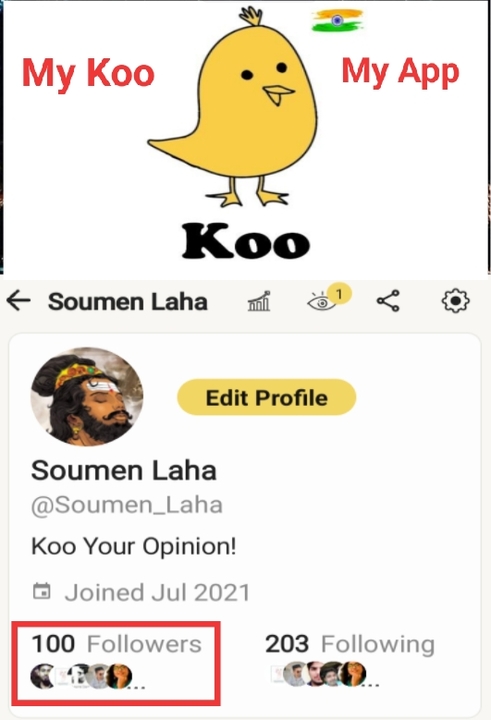This screenshot has height=720, width=491.
Task: Tap the back arrow beside Soumen Laha
Action: (18, 302)
